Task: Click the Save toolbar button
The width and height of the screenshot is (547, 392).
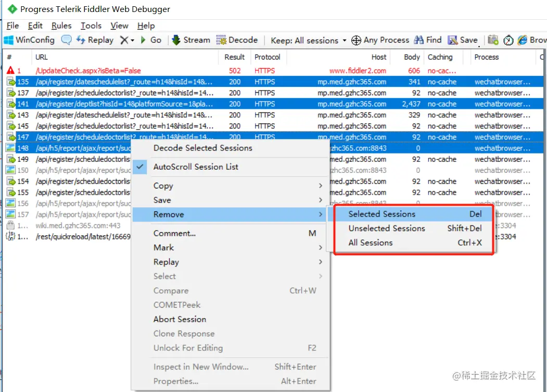Action: [x=463, y=40]
